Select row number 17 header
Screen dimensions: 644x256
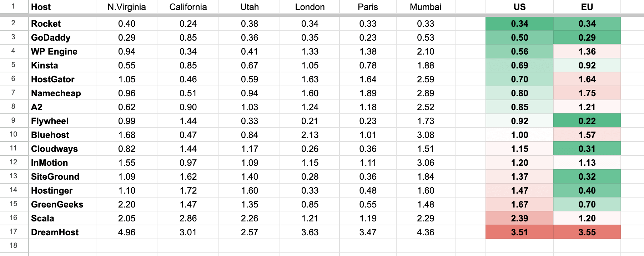pos(14,232)
